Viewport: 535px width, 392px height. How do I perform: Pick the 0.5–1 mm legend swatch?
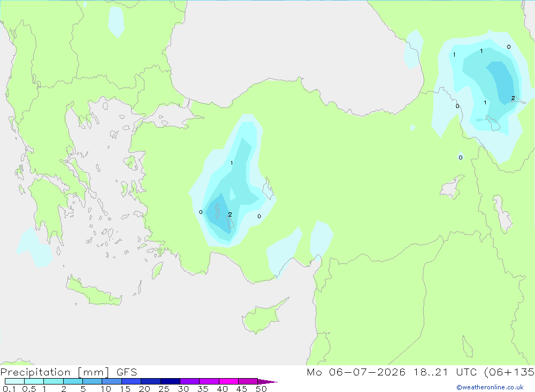tap(34, 381)
